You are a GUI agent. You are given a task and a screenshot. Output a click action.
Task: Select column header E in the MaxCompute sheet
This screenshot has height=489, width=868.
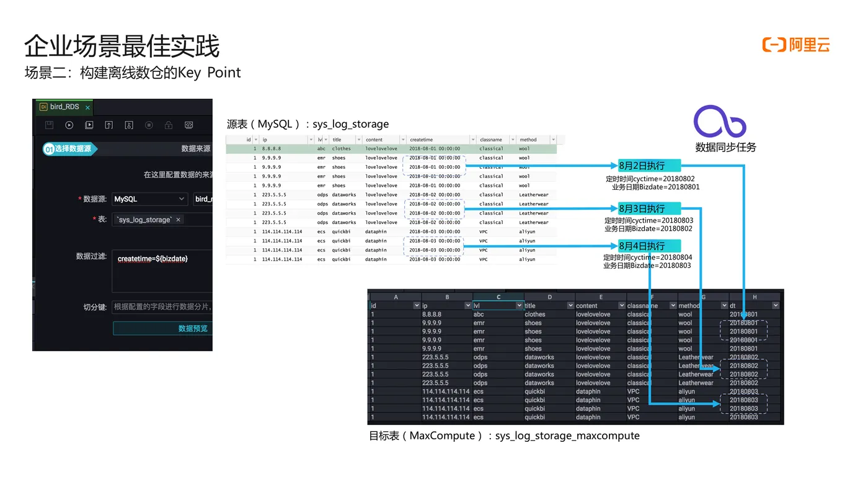click(601, 297)
